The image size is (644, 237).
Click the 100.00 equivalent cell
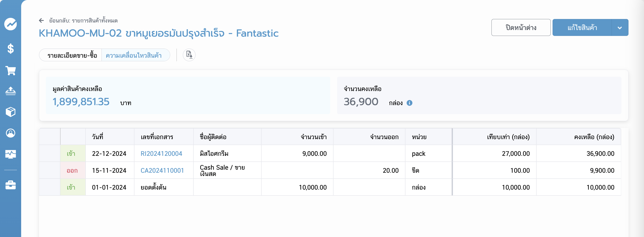pos(495,170)
